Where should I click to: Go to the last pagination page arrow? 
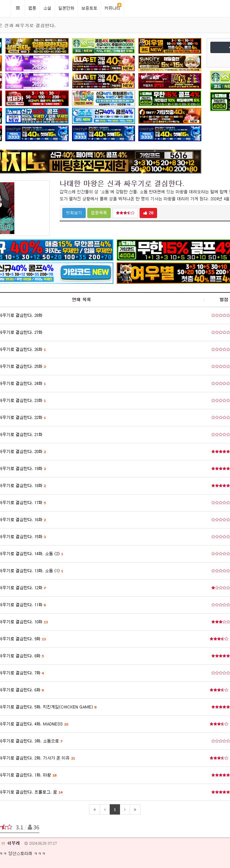(x=135, y=809)
